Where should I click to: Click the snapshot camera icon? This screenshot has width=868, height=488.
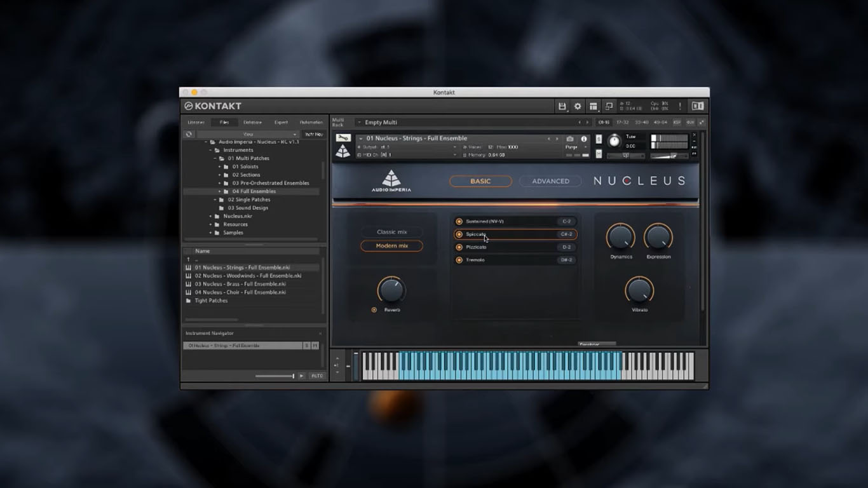[x=570, y=139]
